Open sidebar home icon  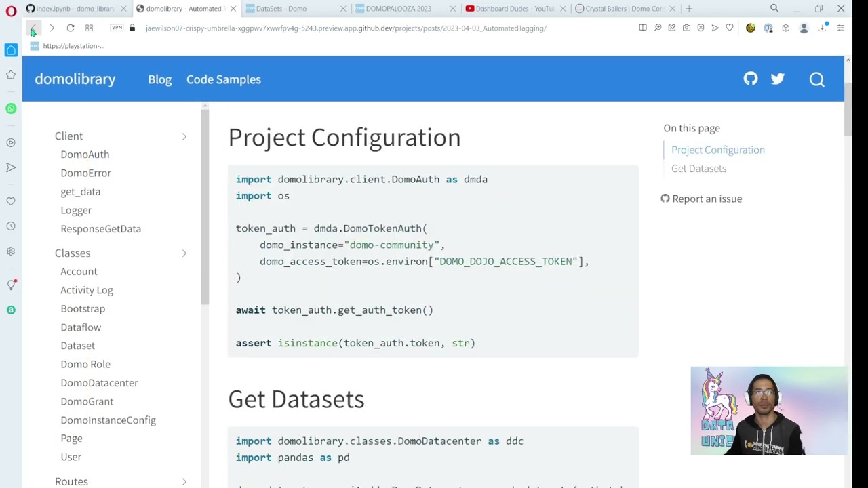11,50
